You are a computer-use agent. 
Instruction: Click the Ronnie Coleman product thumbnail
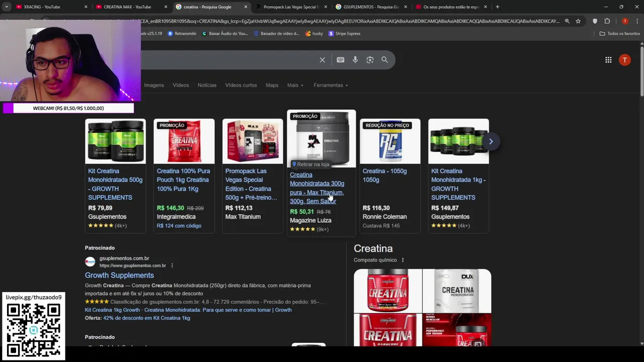tap(390, 141)
